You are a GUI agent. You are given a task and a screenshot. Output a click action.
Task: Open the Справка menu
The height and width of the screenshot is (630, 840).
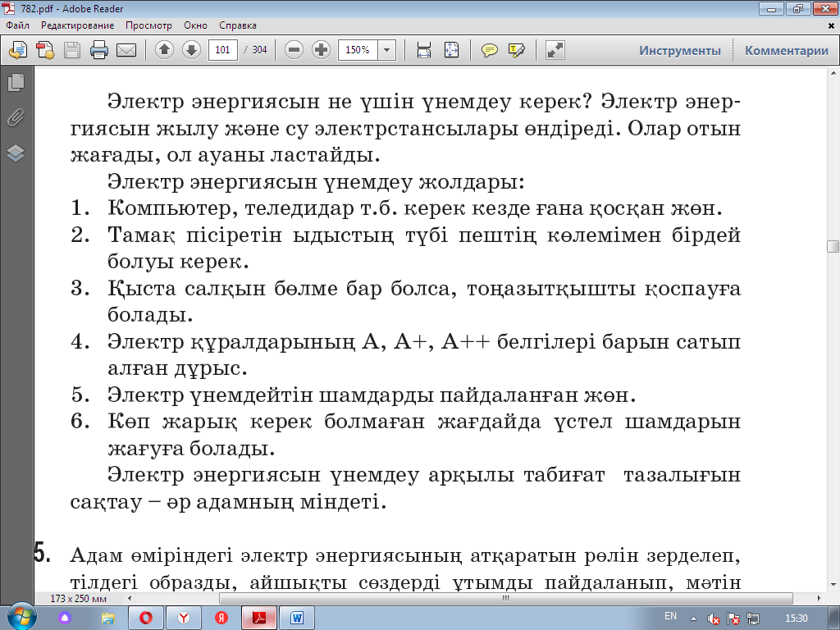click(238, 25)
